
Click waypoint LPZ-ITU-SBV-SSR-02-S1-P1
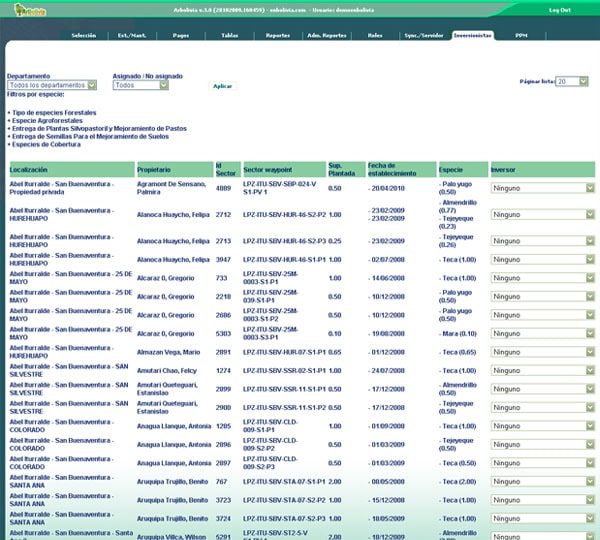click(x=284, y=370)
